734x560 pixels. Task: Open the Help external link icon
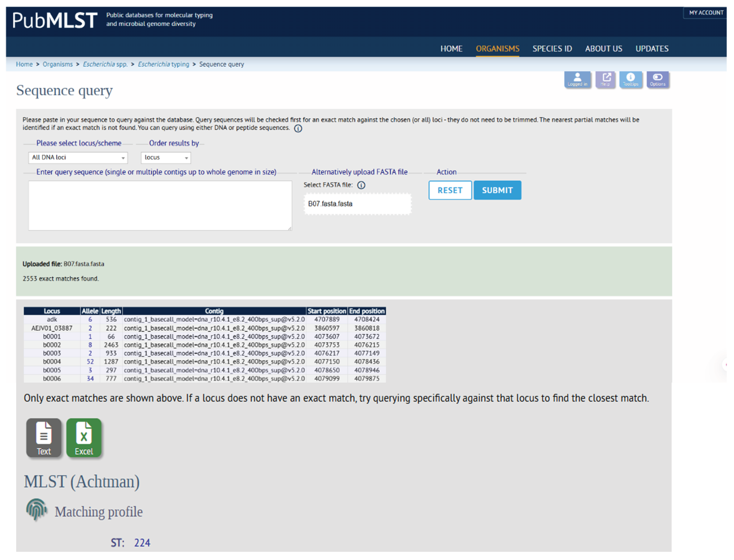[606, 79]
